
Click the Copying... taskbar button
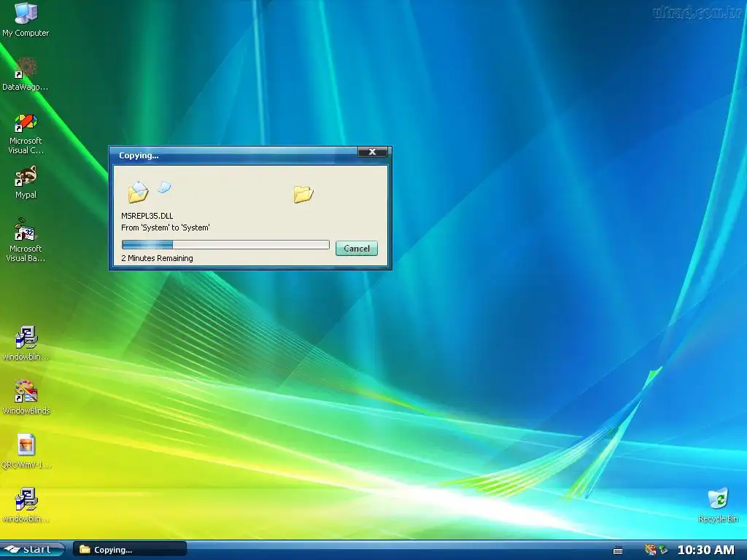coord(130,550)
